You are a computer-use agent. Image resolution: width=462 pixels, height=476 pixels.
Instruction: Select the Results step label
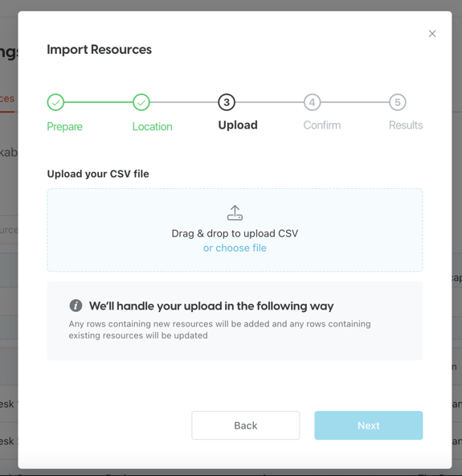tap(406, 125)
